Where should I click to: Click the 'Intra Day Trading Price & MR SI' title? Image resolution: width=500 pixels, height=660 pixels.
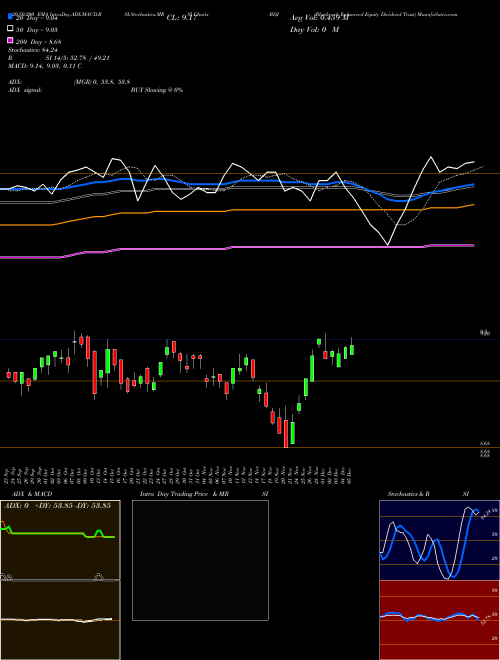tap(204, 494)
